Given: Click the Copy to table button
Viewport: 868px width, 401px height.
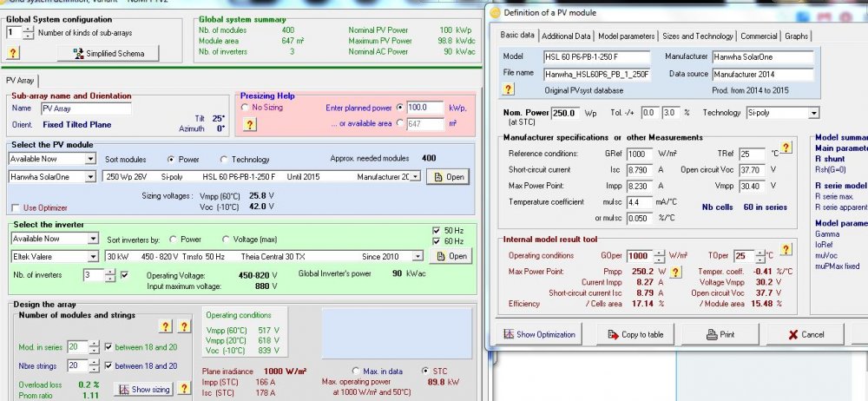Looking at the screenshot, I should point(635,334).
